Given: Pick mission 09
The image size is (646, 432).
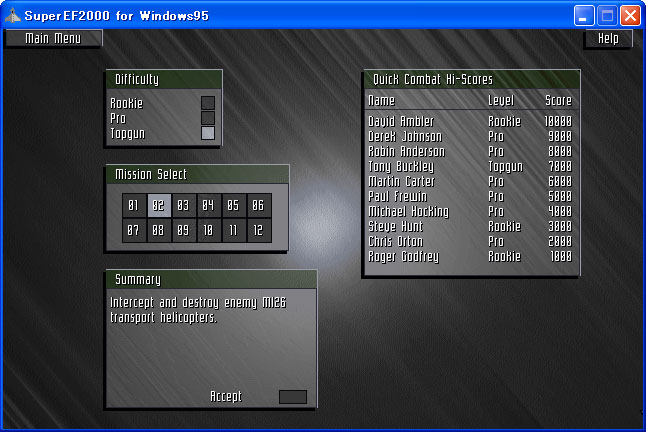Looking at the screenshot, I should (184, 230).
